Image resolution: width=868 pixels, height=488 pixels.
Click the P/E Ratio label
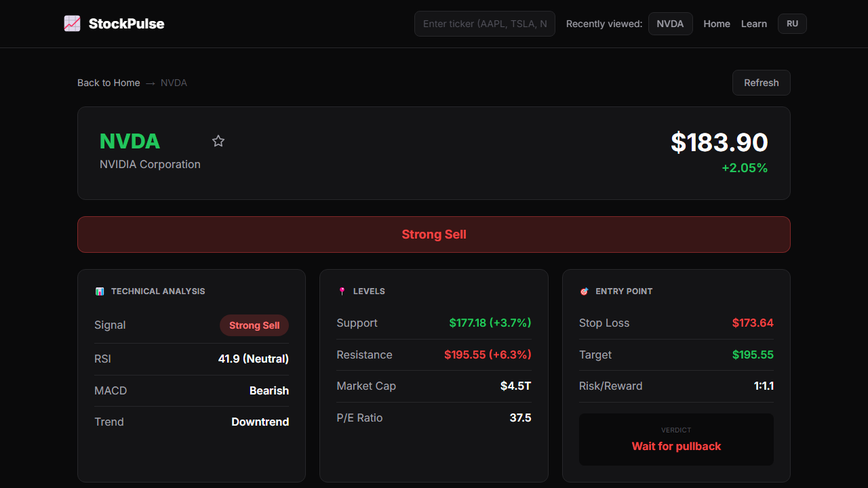click(359, 418)
